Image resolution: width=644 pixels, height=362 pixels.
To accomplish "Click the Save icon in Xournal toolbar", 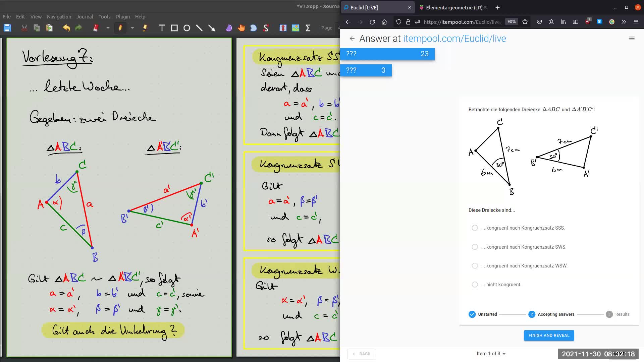I will click(x=7, y=28).
